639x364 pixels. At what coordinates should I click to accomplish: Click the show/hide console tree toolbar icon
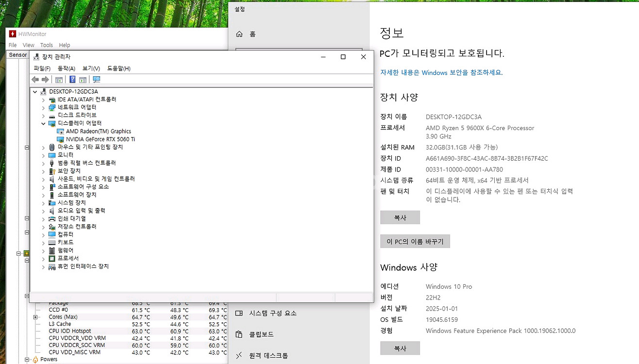[x=58, y=79]
